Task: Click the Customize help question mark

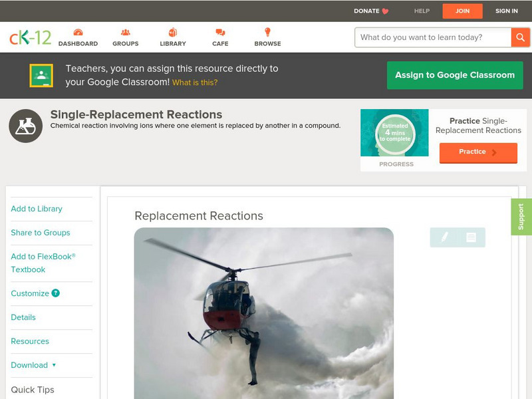Action: [56, 293]
